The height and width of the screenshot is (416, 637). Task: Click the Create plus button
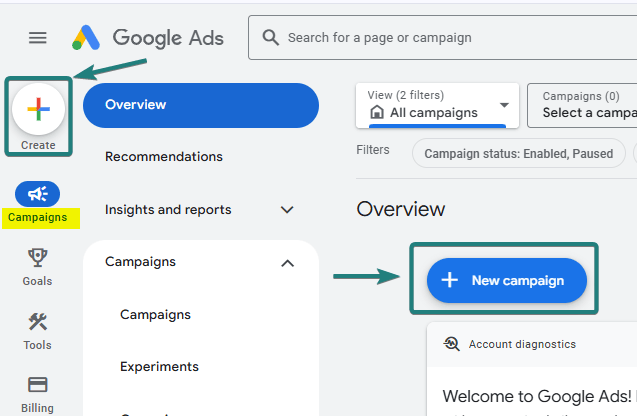pos(38,109)
